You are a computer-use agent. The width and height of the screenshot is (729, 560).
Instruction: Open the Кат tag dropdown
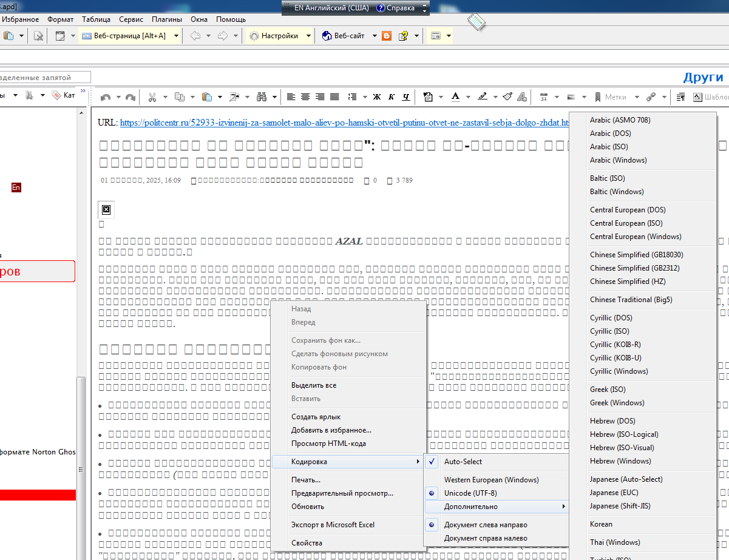click(x=64, y=95)
